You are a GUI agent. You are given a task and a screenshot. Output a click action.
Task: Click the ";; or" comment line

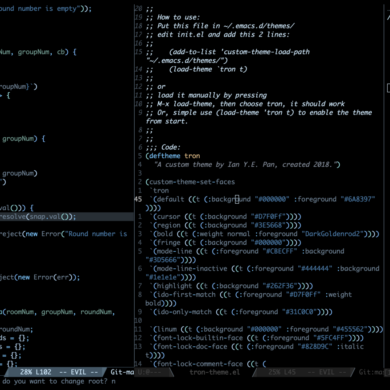tap(156, 87)
